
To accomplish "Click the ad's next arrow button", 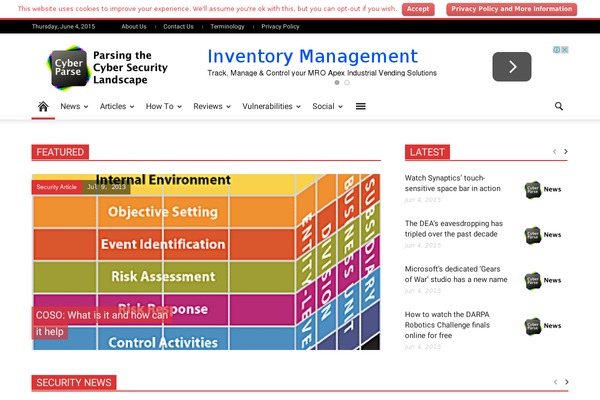I will click(512, 67).
